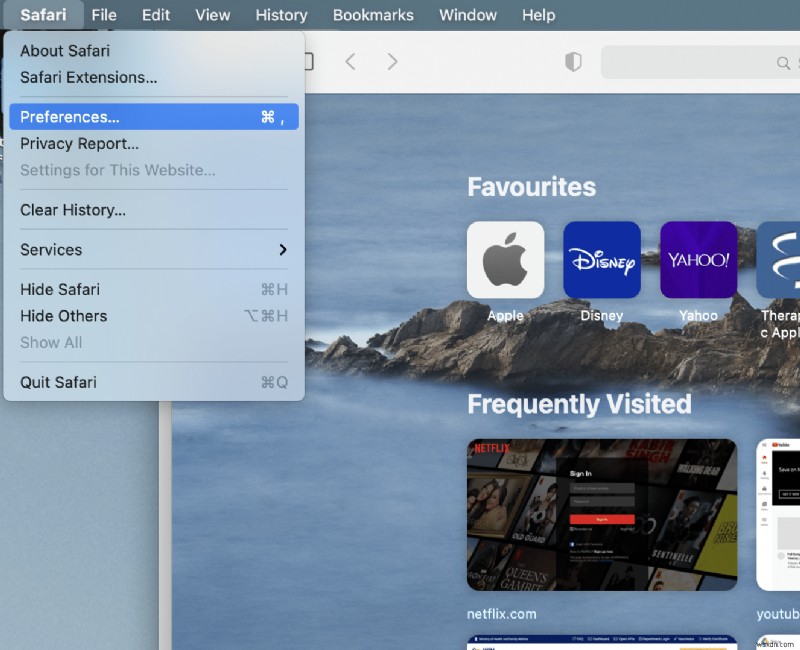Image resolution: width=800 pixels, height=650 pixels.
Task: Open the Disney favourite icon
Action: tap(602, 259)
